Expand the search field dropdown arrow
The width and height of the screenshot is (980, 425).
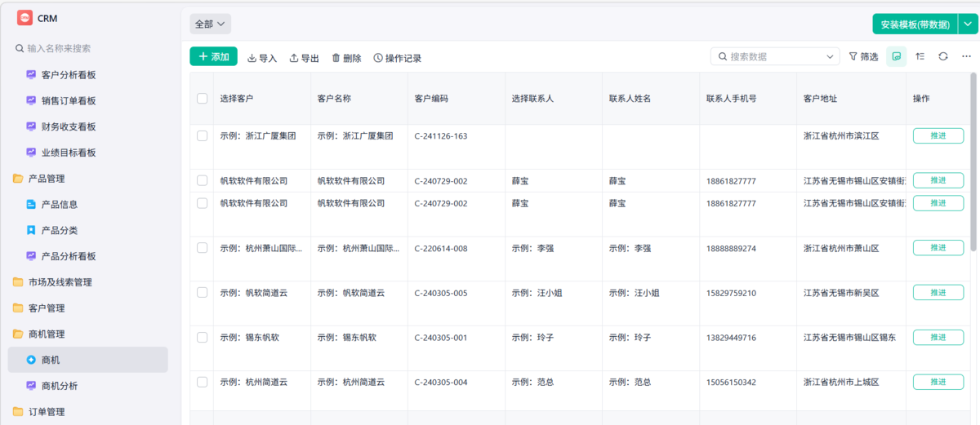[x=831, y=57]
